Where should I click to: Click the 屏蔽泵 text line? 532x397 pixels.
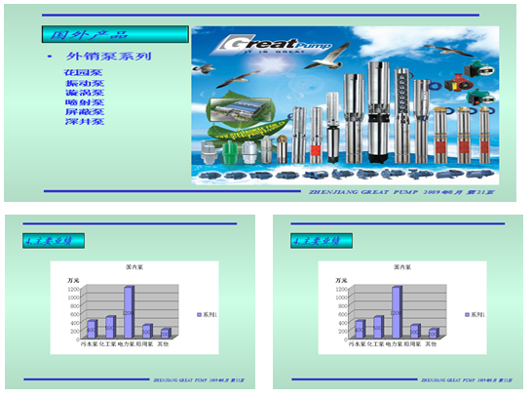click(x=85, y=112)
